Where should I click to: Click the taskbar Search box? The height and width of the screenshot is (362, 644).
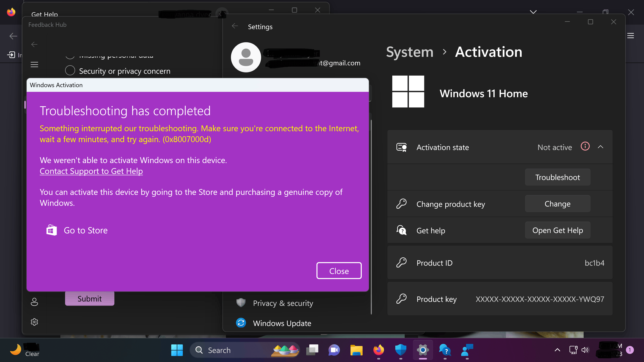click(245, 350)
